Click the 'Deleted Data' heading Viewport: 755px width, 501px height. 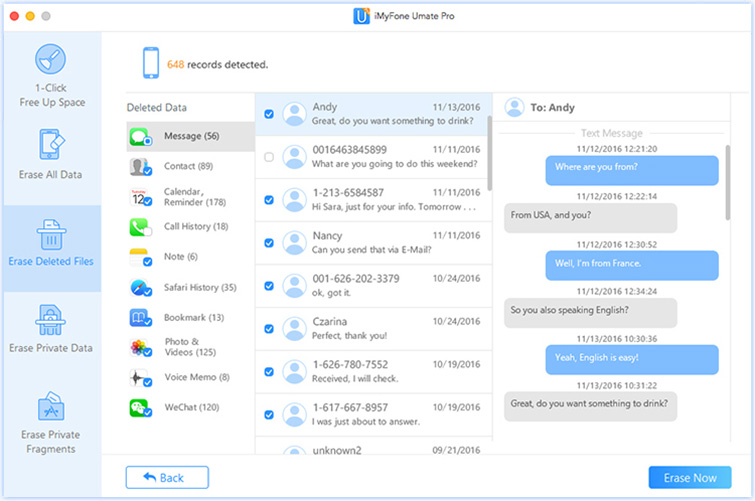[x=156, y=107]
